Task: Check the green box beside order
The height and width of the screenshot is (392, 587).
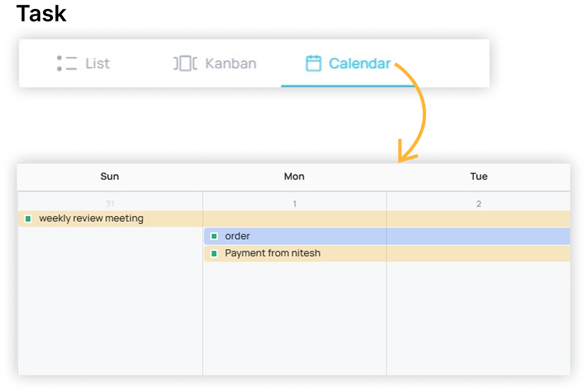Action: (214, 236)
